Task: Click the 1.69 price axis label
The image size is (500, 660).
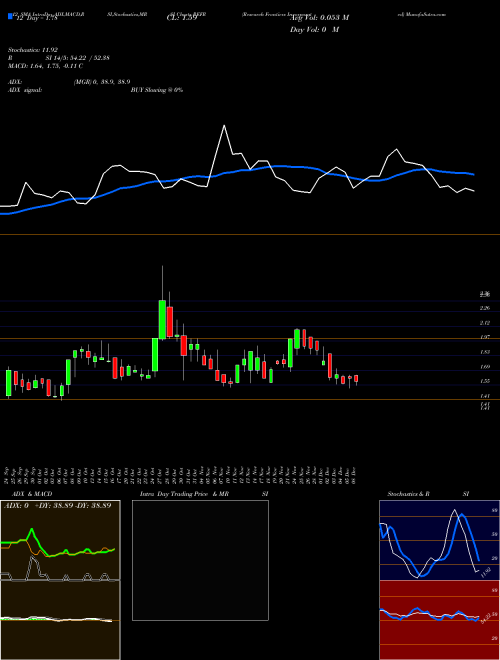Action: 485,367
